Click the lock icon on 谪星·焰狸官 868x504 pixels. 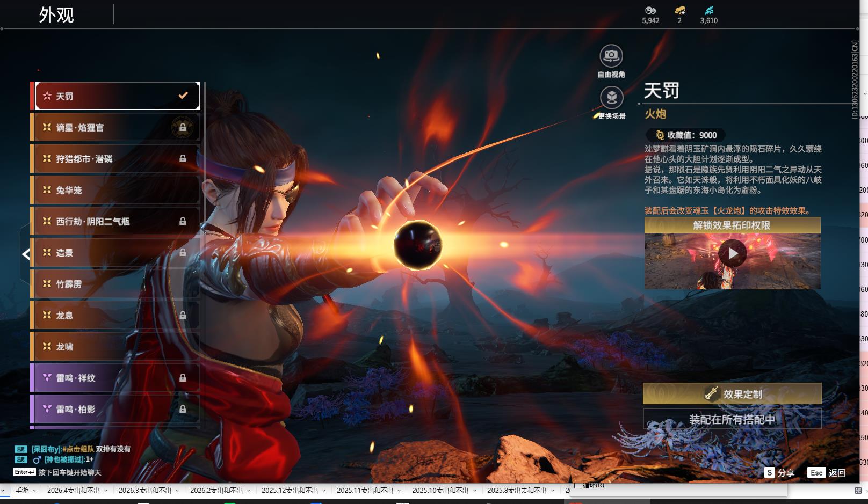[x=183, y=127]
